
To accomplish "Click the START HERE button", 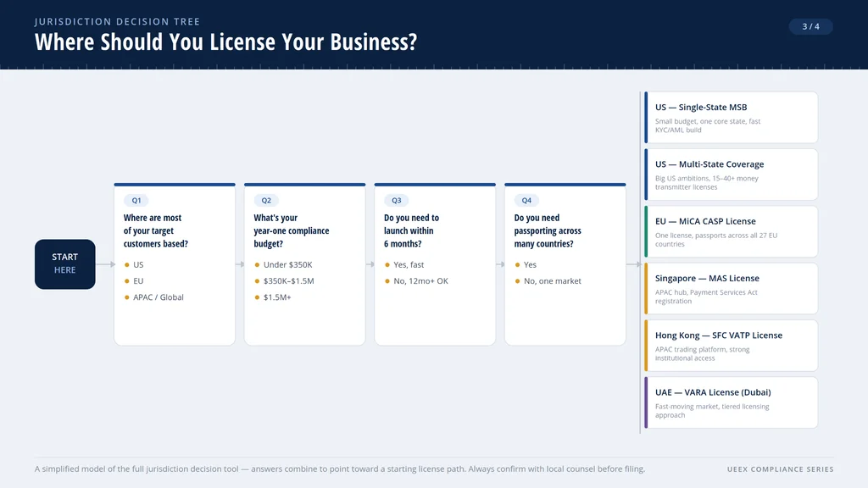I will (x=64, y=264).
